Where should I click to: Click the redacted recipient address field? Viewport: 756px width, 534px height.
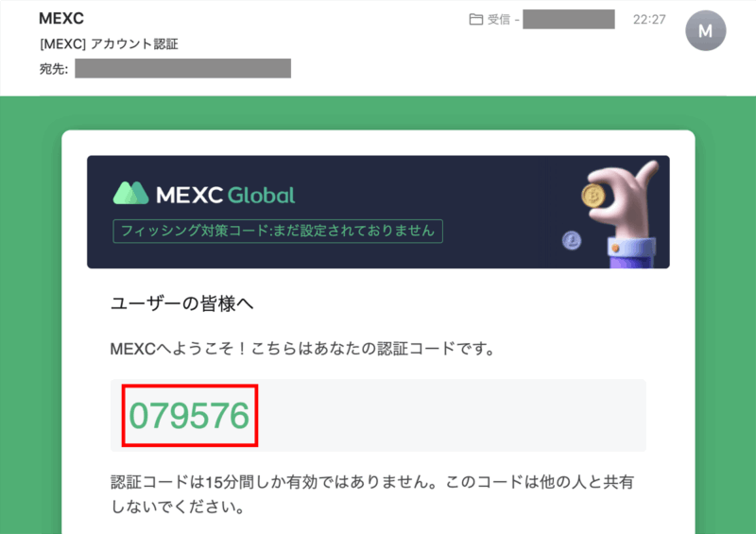pos(182,68)
